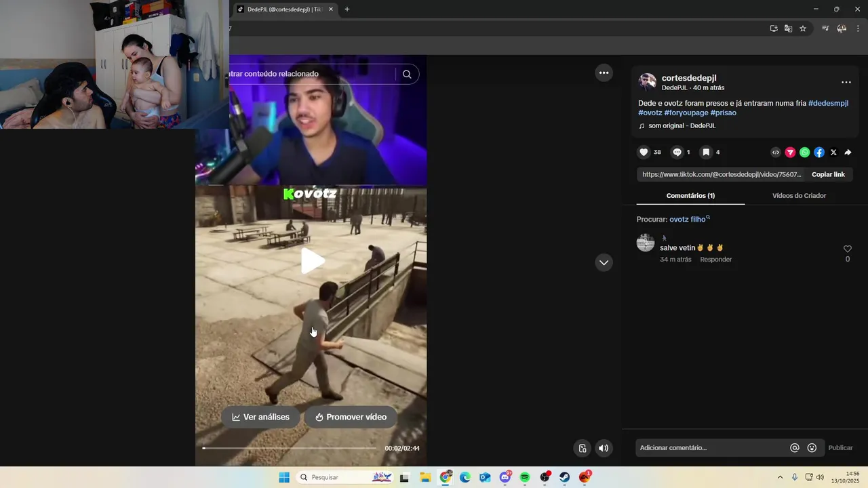Click the taskbar Pesquisar search box
The height and width of the screenshot is (488, 868).
coord(344,477)
